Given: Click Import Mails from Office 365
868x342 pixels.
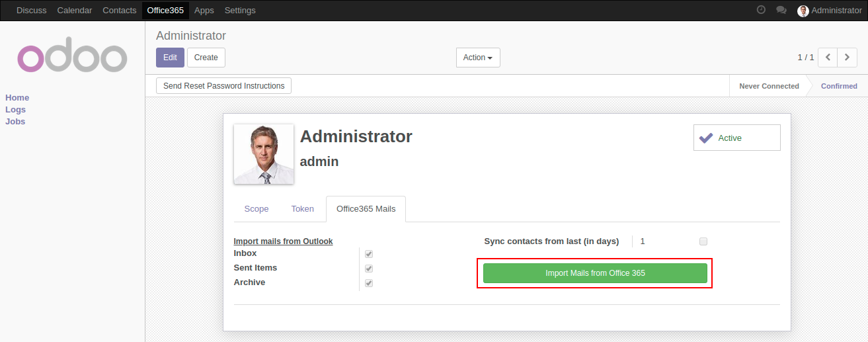Looking at the screenshot, I should click(x=595, y=273).
